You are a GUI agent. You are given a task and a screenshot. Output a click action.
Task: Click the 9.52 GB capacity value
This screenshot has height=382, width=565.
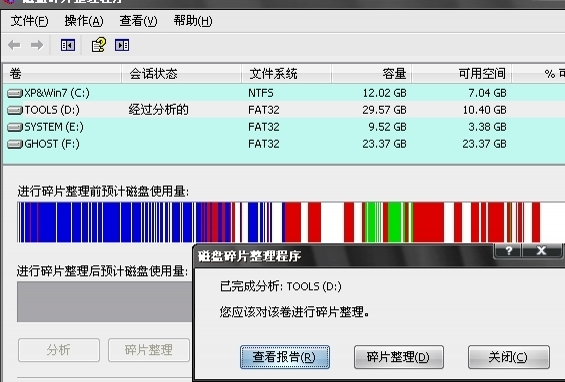click(387, 127)
